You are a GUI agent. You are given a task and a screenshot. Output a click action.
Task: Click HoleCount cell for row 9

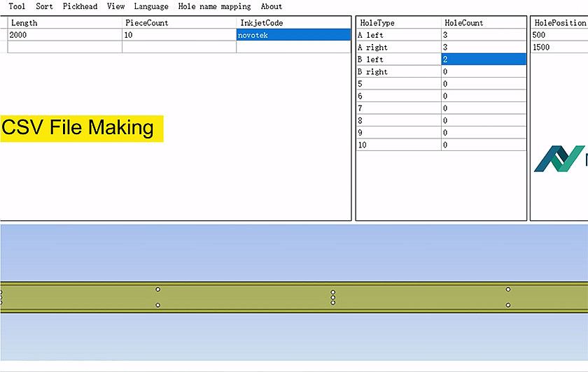point(484,132)
